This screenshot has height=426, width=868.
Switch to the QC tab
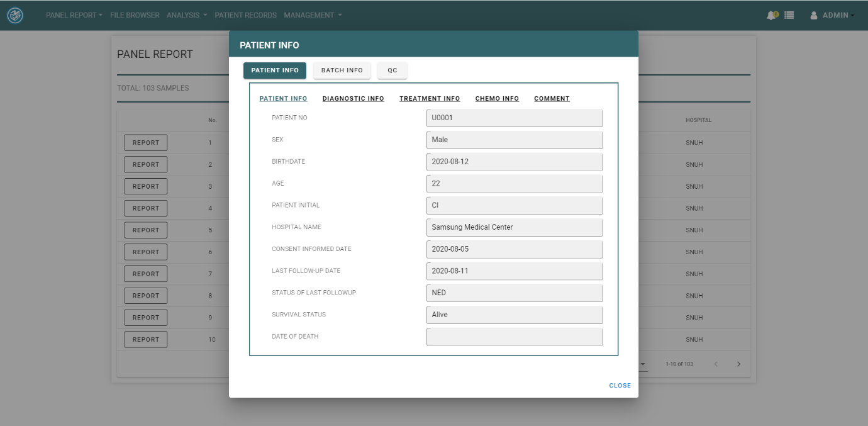click(392, 70)
